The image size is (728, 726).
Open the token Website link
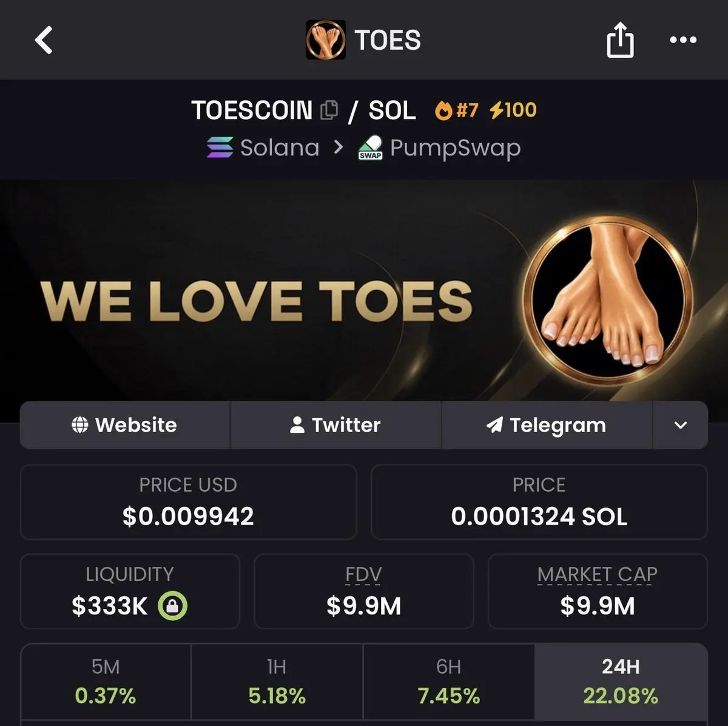125,425
